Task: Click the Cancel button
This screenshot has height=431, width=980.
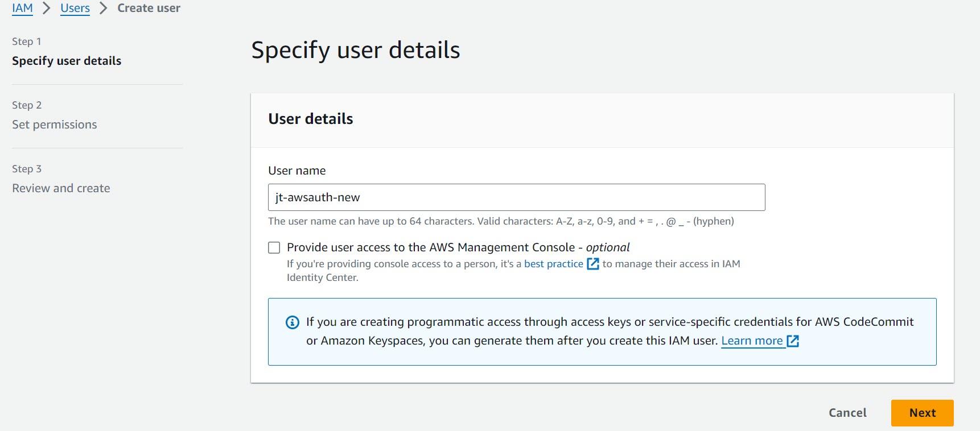Action: click(x=847, y=413)
